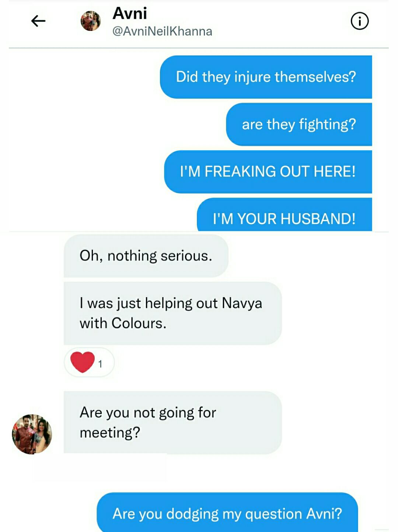Tap the 'I'M YOUR HUSBAND!' message bubble
The image size is (398, 532).
click(284, 215)
